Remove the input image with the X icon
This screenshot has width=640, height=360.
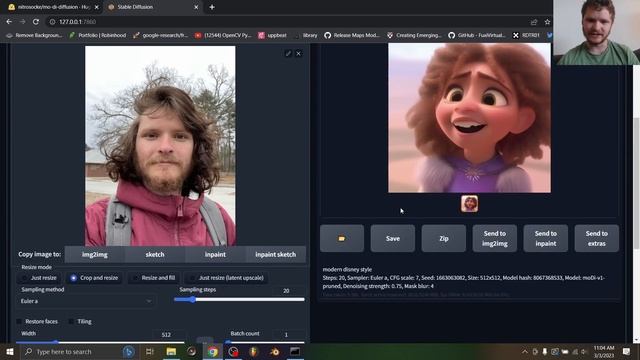point(299,53)
